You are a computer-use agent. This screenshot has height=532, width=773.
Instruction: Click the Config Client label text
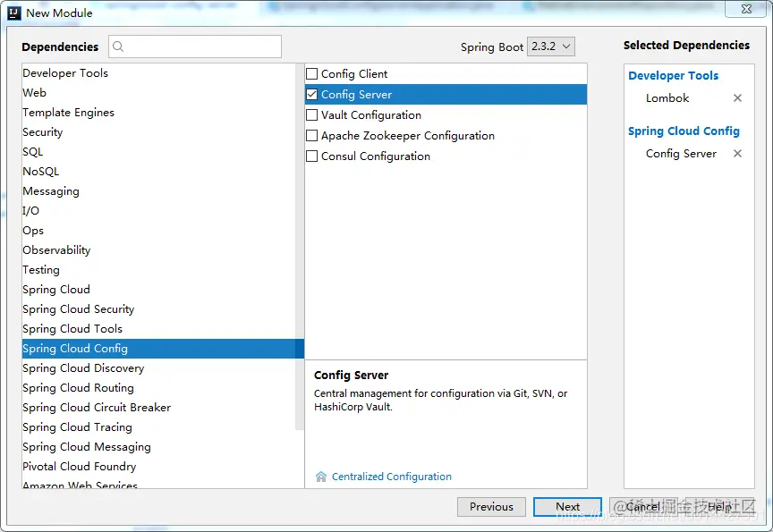click(x=354, y=74)
